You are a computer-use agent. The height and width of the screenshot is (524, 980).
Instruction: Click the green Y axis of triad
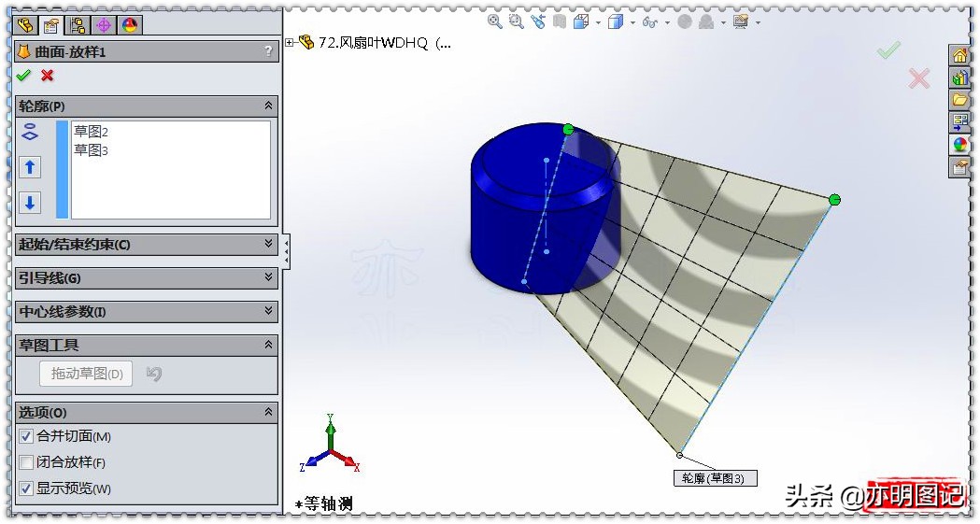pyautogui.click(x=331, y=431)
